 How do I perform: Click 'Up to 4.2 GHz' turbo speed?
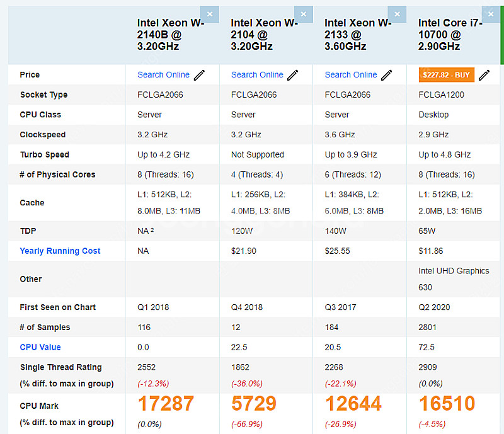(x=164, y=154)
